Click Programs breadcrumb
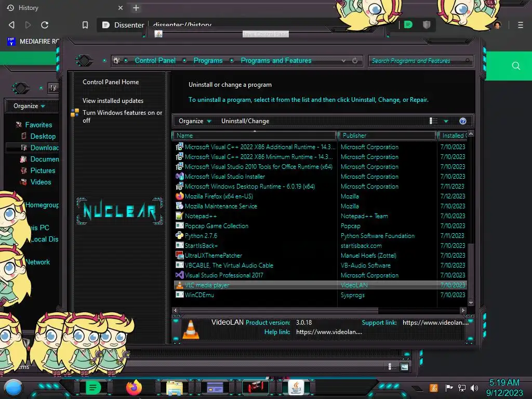The image size is (532, 399). point(208,60)
